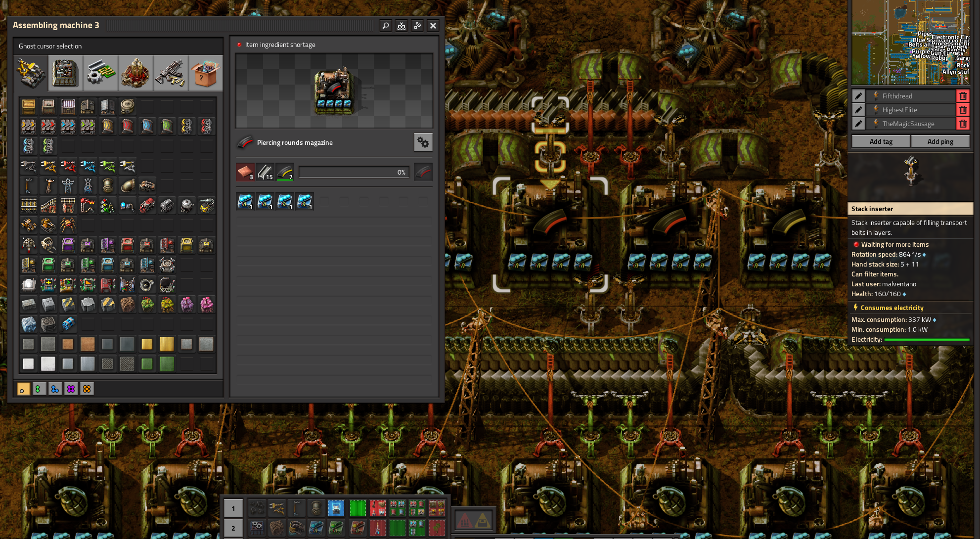
Task: Pick the blue cliff explosives item
Action: [68, 324]
